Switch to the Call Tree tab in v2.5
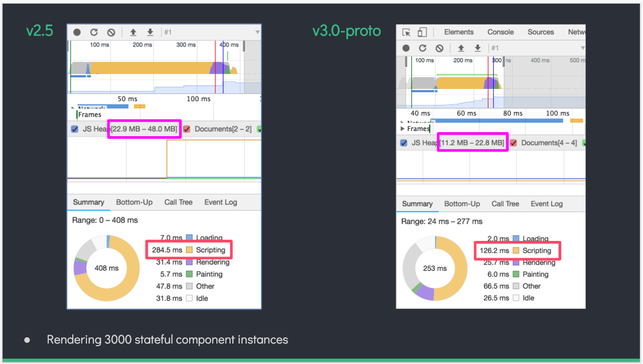643x364 pixels. 178,202
